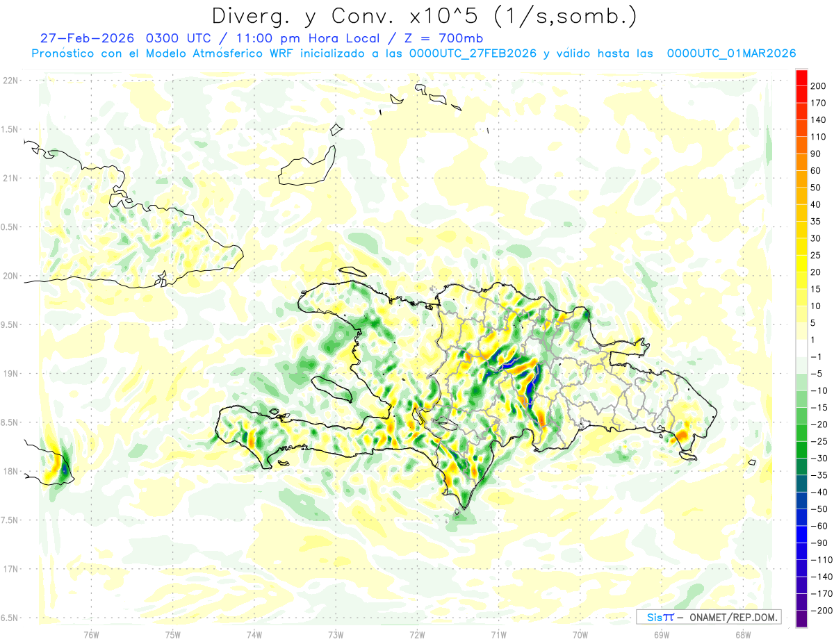834x644 pixels.
Task: Click the colorbar label -90
Action: [x=819, y=543]
